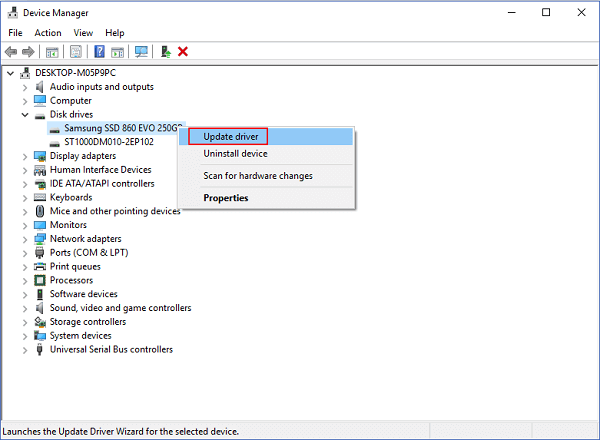Click the IDE ATA/ATAPI controllers icon
Viewport: 600px width, 440px height.
(x=40, y=184)
